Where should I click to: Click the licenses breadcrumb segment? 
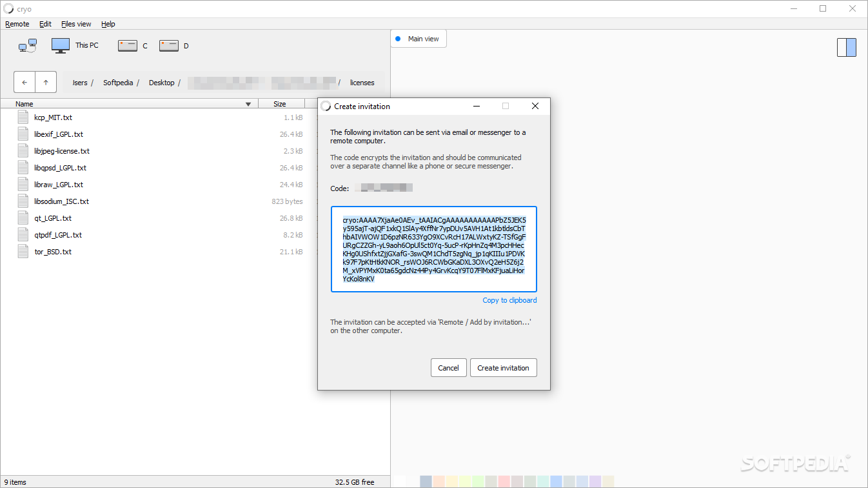point(362,83)
